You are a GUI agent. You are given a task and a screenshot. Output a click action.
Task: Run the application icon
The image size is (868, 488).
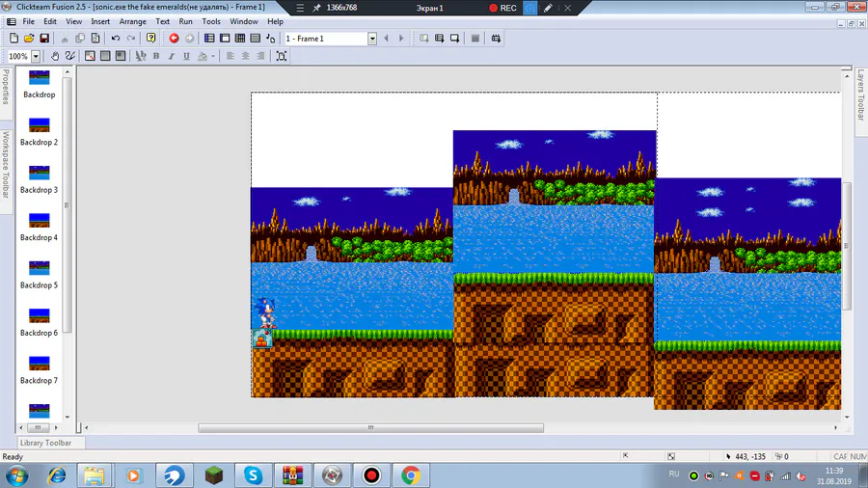tap(439, 39)
